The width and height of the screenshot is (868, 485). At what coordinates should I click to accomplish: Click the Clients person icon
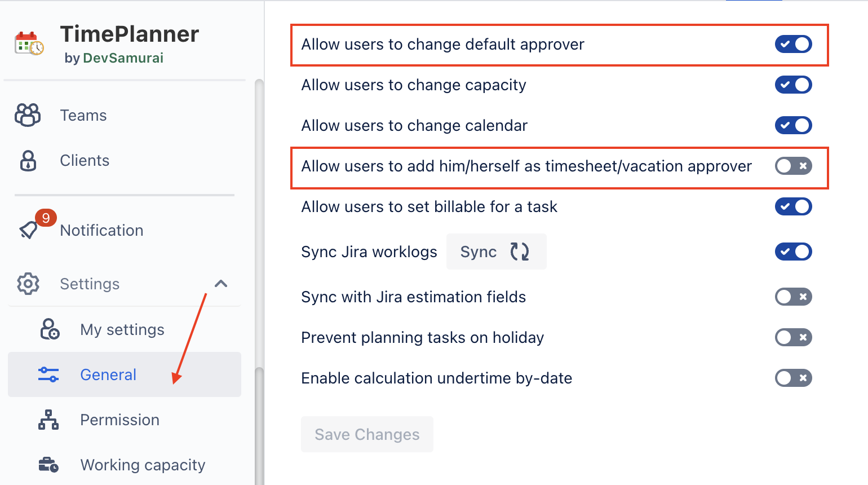28,161
